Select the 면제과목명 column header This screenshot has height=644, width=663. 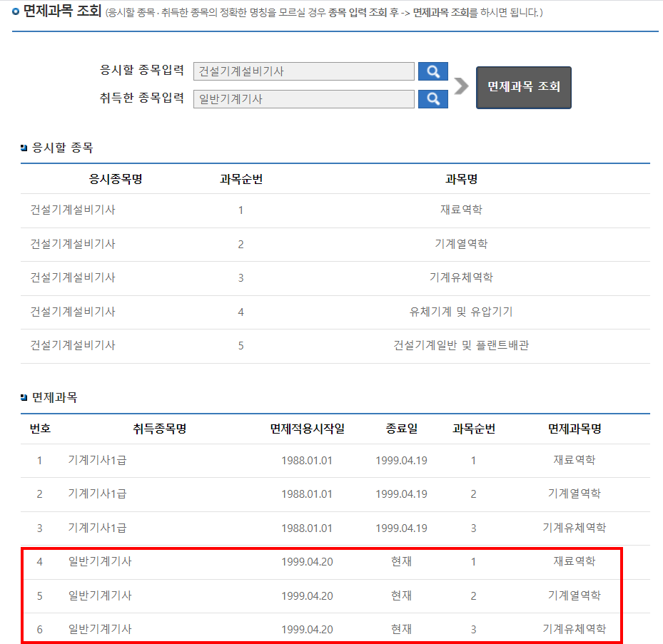575,429
